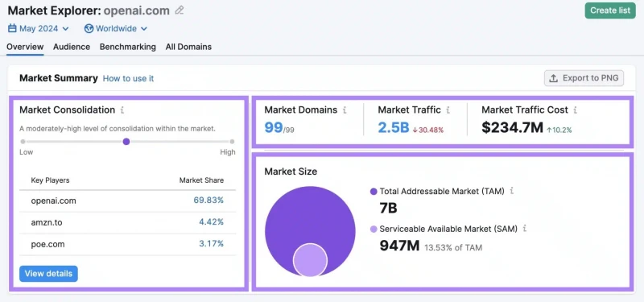
Task: Select the Market Share column header
Action: point(201,180)
